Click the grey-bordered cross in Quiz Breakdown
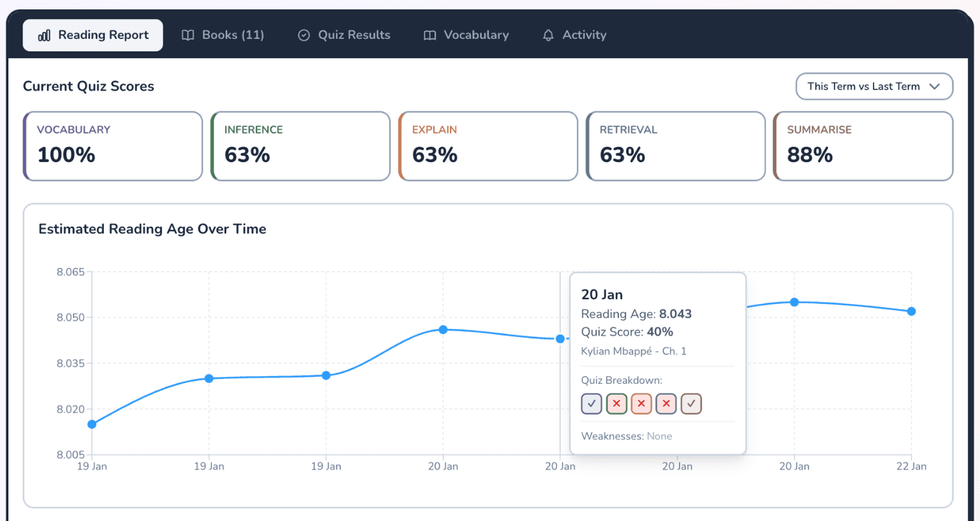Viewport: 980px width, 521px height. point(666,404)
